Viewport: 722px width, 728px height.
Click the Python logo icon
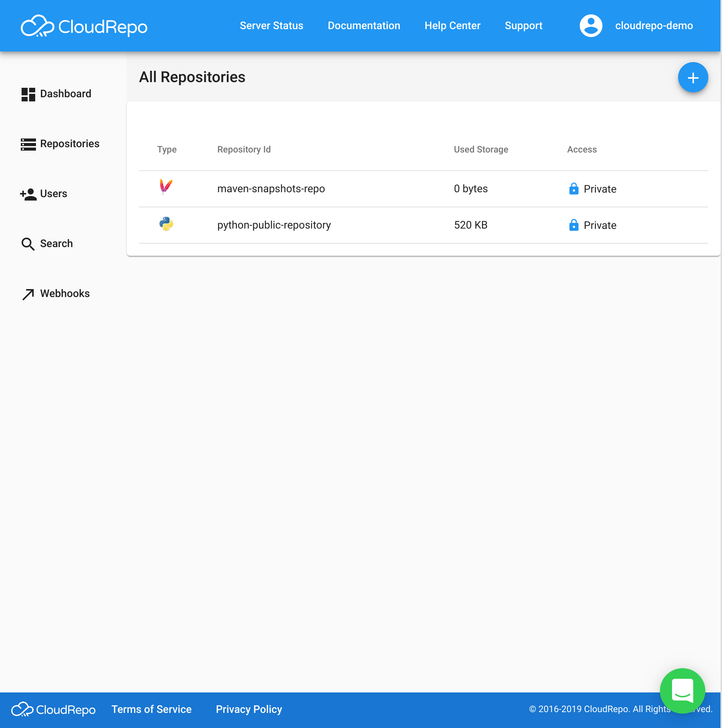[x=166, y=224]
